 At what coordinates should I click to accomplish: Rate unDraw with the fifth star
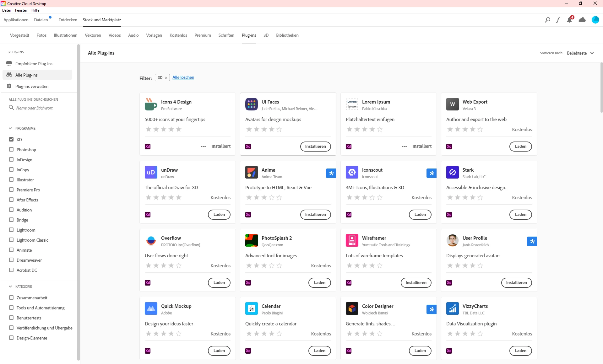point(179,197)
